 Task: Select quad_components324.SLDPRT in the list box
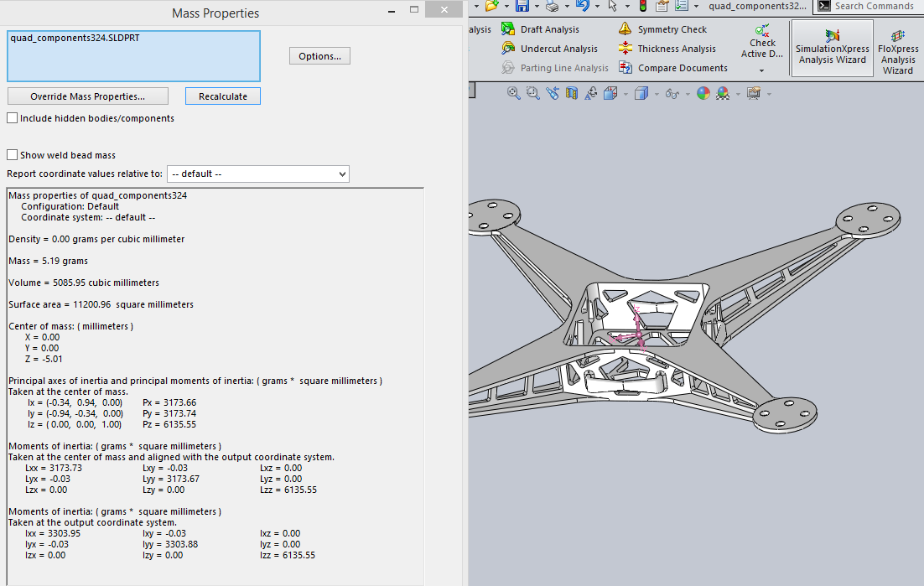click(x=75, y=38)
